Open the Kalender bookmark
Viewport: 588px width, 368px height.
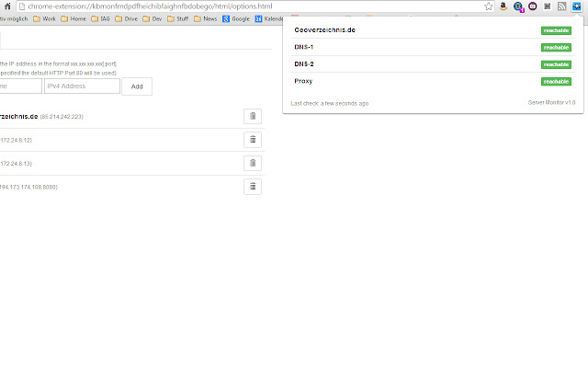click(269, 18)
